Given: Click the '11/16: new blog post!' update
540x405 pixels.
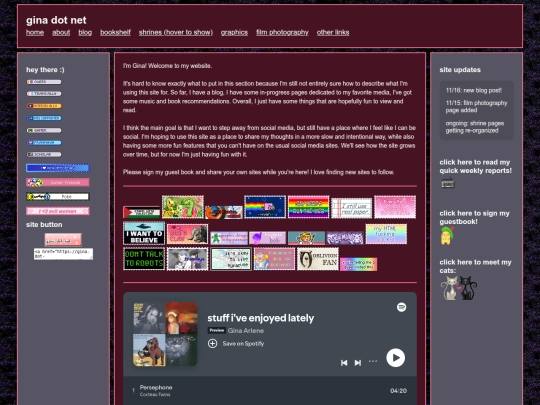Looking at the screenshot, I should pos(474,90).
